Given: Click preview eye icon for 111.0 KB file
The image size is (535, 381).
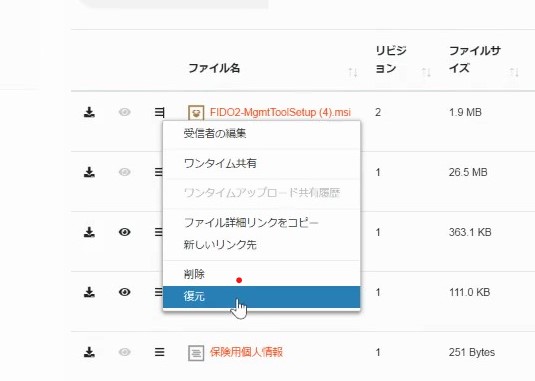Looking at the screenshot, I should click(x=125, y=292).
